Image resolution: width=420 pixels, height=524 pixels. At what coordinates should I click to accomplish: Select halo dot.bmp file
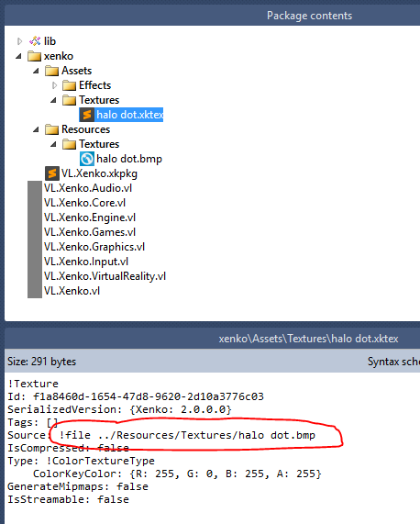129,159
